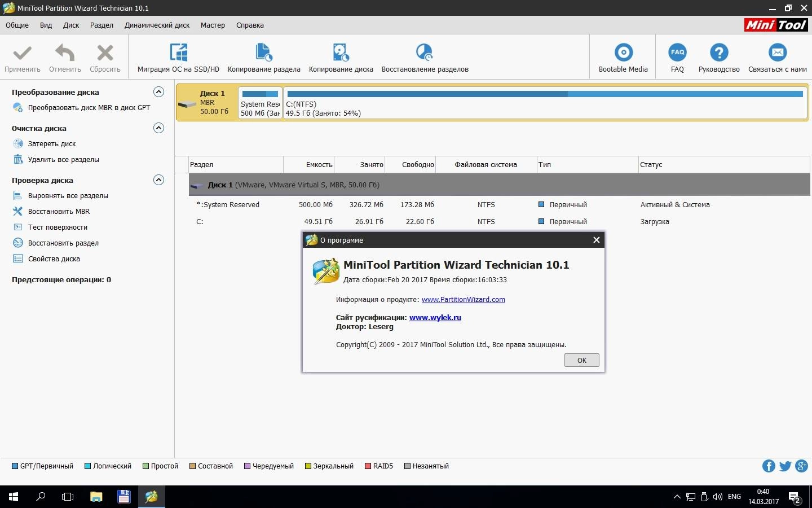Viewport: 812px width, 508px height.
Task: Close the О программе dialog
Action: coord(596,240)
